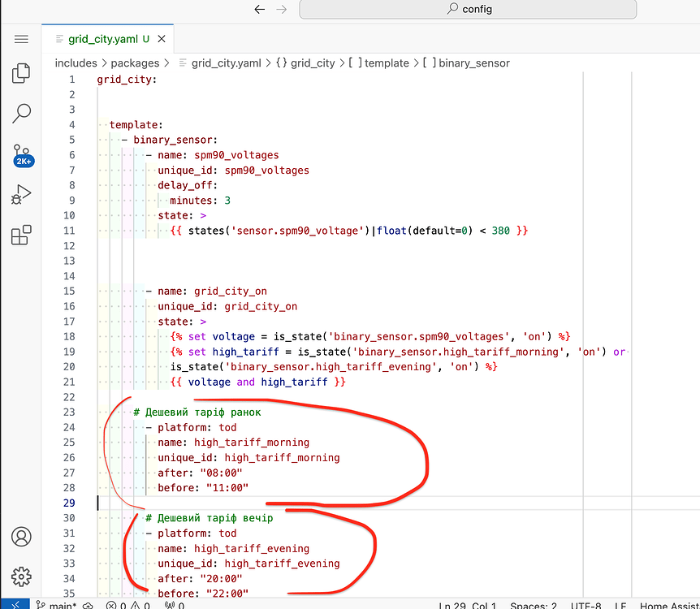Image resolution: width=700 pixels, height=609 pixels.
Task: Open the Search view
Action: [x=21, y=114]
